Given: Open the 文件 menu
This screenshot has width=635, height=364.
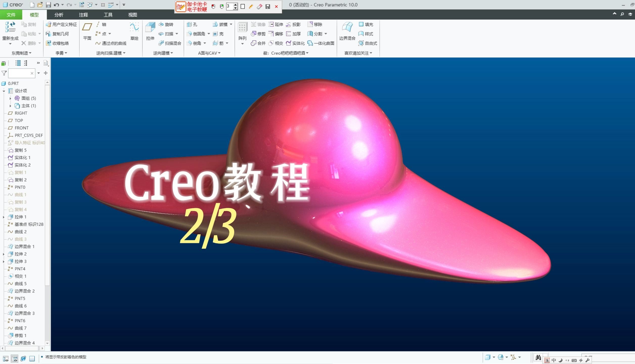Looking at the screenshot, I should pyautogui.click(x=11, y=15).
